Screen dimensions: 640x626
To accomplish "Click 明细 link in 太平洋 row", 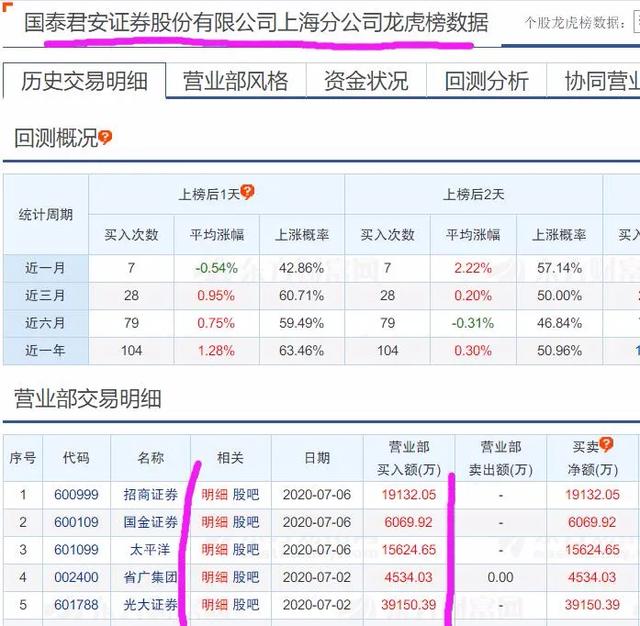I will coord(215,550).
